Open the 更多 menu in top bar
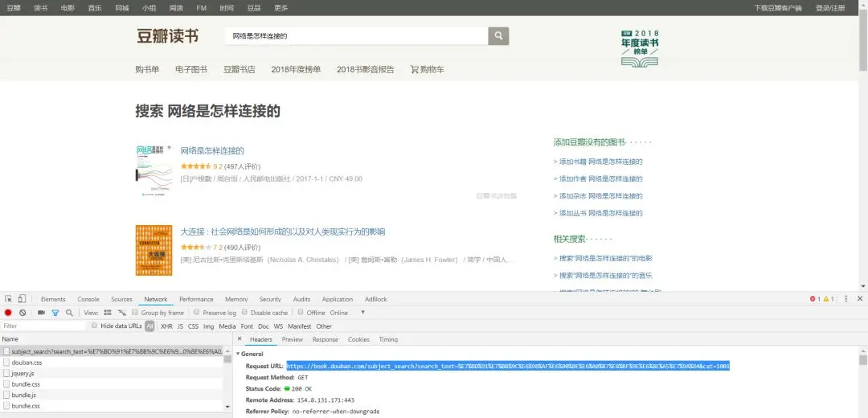 tap(281, 8)
